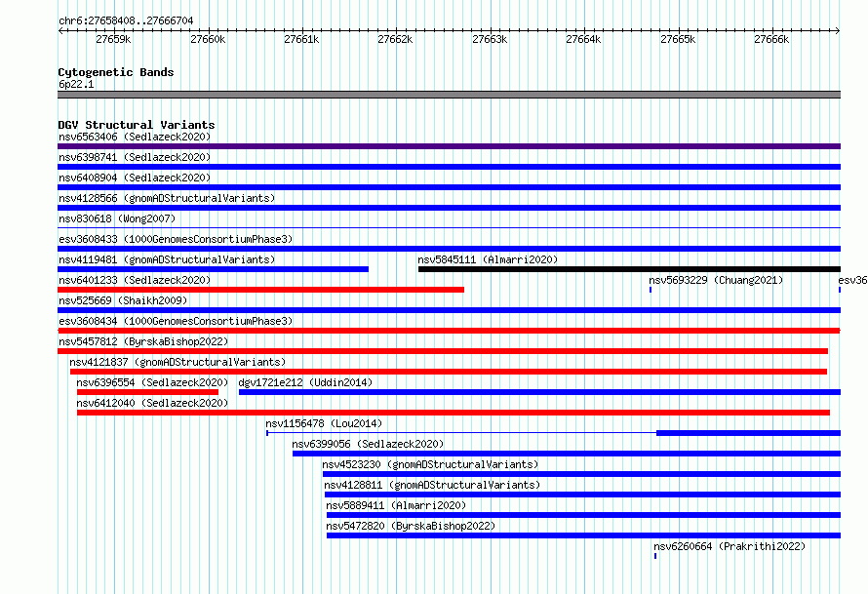Click the nsv6408904 (Sedlazeck2020) label

[x=135, y=178]
